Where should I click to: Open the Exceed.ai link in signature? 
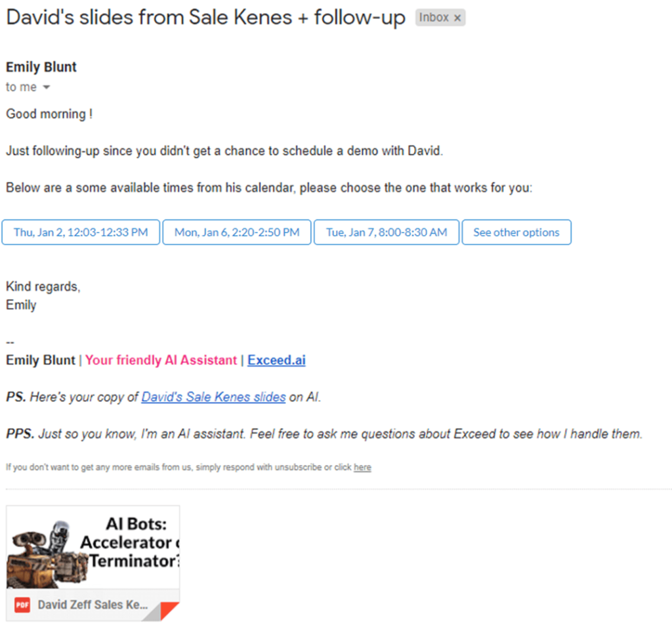coord(276,361)
